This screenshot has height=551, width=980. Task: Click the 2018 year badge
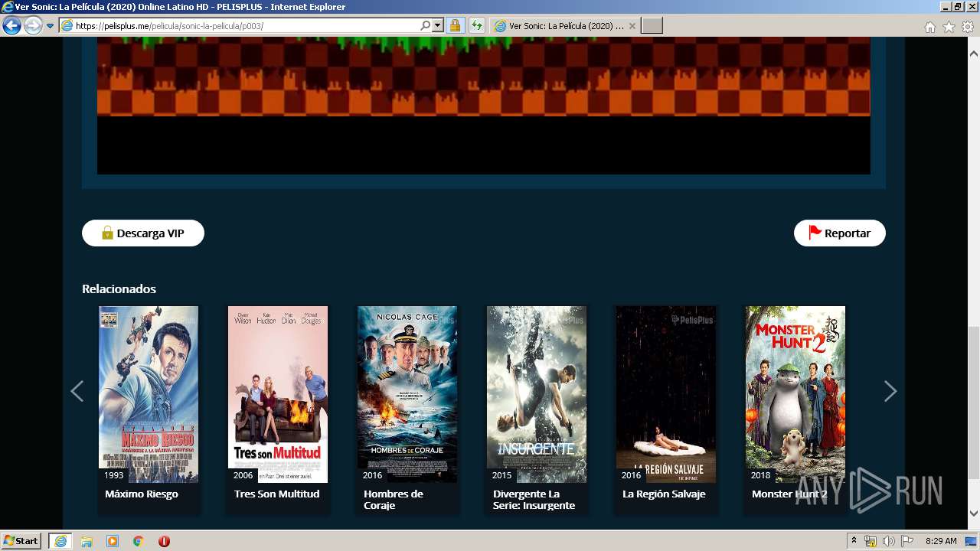pyautogui.click(x=761, y=475)
